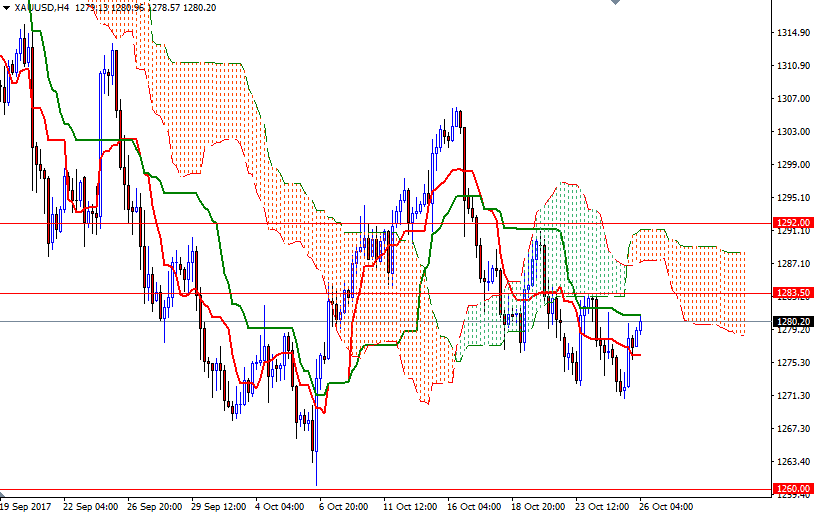
Task: Click the 1267.30 price axis value
Action: (x=793, y=428)
